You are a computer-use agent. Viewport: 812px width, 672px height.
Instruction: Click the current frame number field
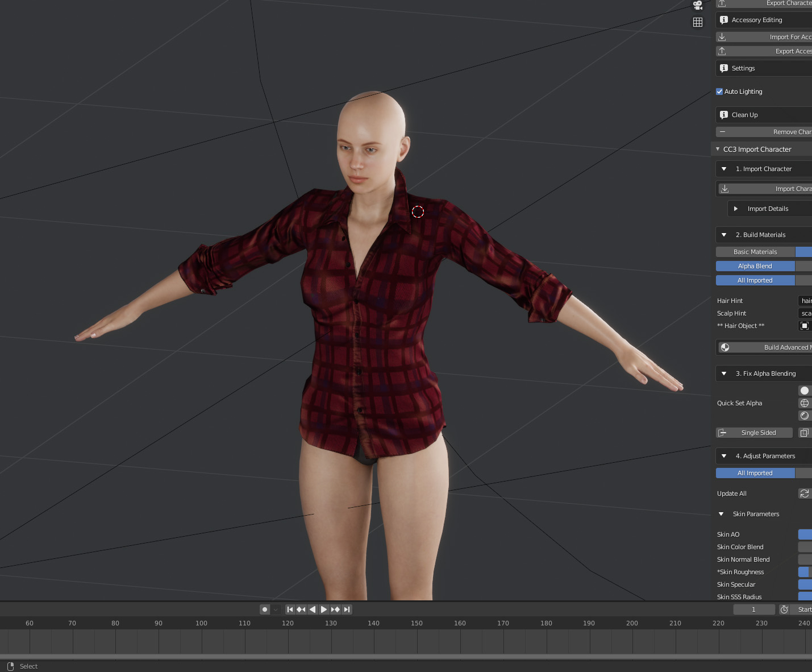click(x=754, y=609)
